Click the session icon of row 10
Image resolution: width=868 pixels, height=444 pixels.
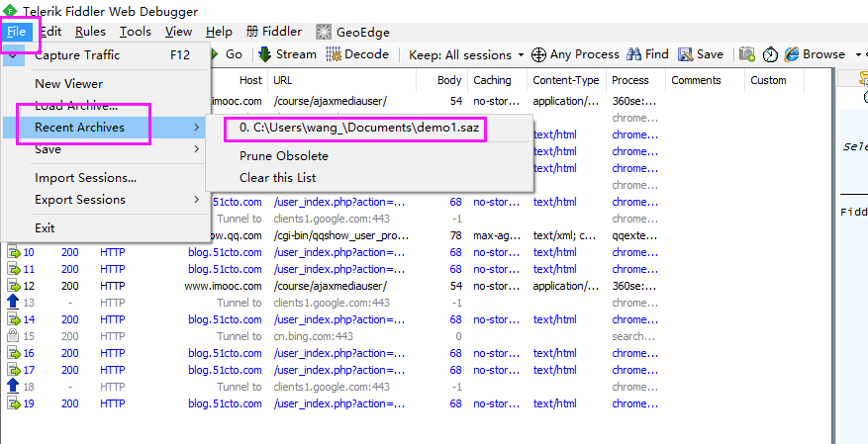tap(13, 253)
